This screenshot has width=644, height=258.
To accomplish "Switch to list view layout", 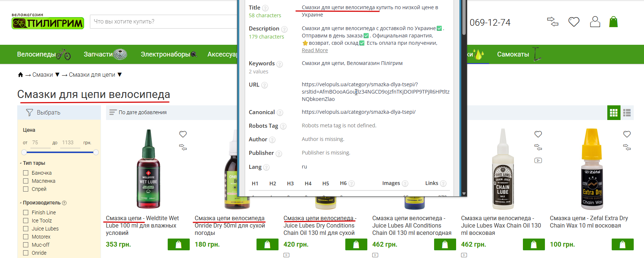I will 627,113.
